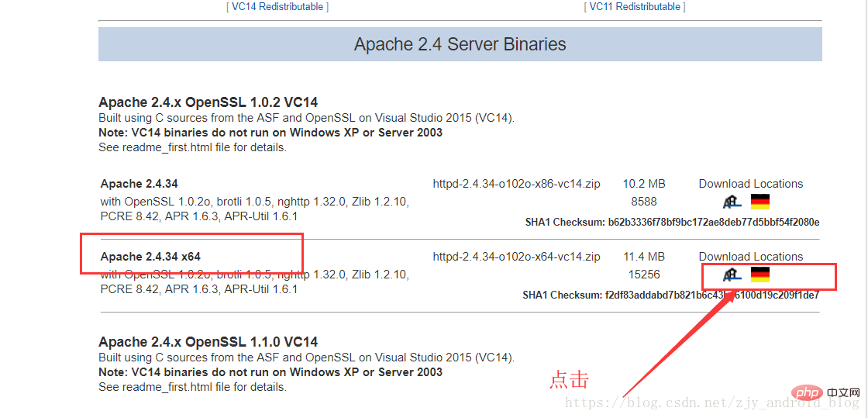Select httpd-2.4.34-o102o-x86-vc14.zip file name
868x418 pixels.
point(516,184)
